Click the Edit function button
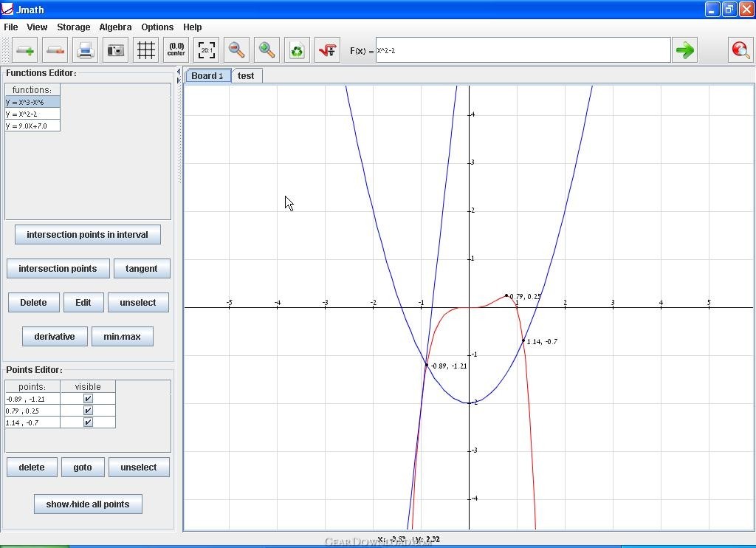This screenshot has width=756, height=548. [x=83, y=303]
